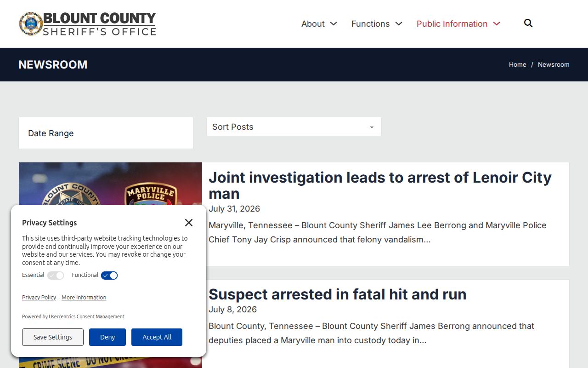Click the Save Settings button
The image size is (588, 368).
[53, 337]
